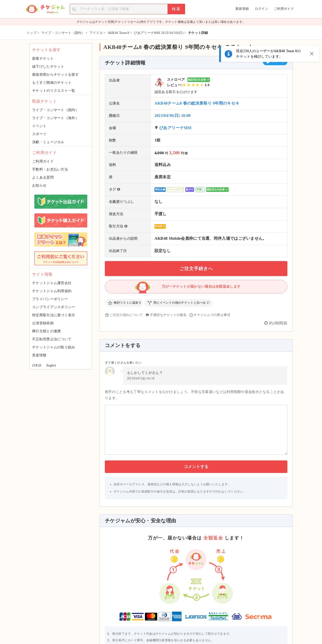The width and height of the screenshot is (322, 644).
Task: Click the commenter avatar icon
Action: point(110,371)
